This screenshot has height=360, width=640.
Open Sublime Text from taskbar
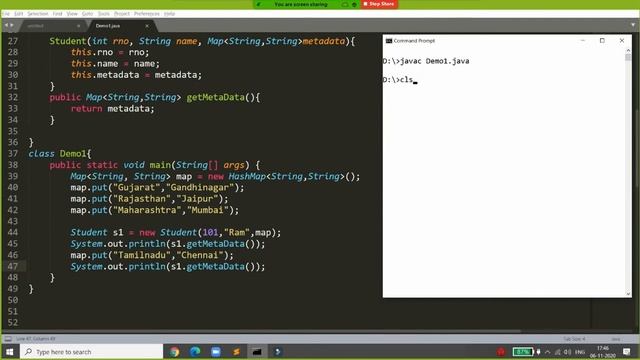236,351
